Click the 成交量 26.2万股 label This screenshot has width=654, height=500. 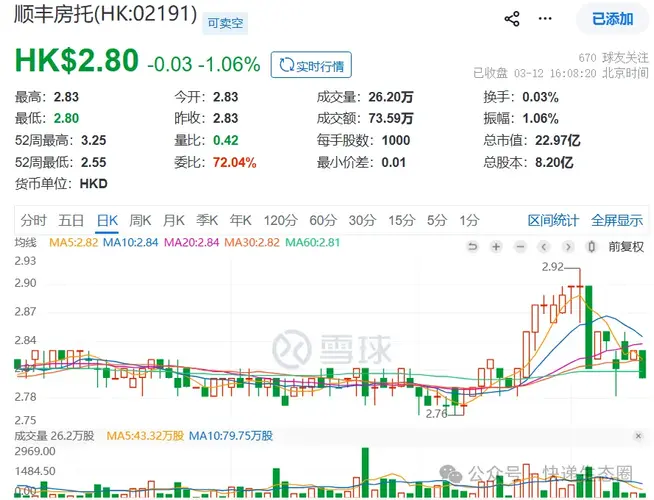pos(54,436)
